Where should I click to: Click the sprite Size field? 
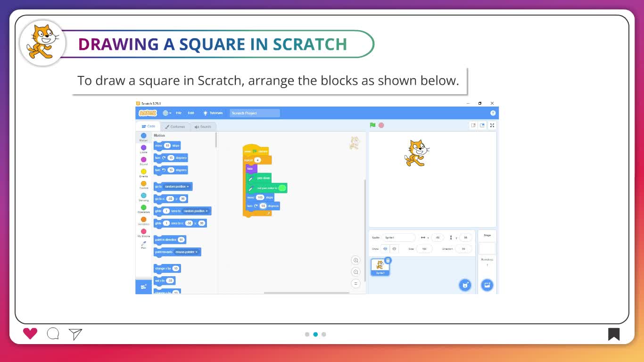pyautogui.click(x=424, y=249)
